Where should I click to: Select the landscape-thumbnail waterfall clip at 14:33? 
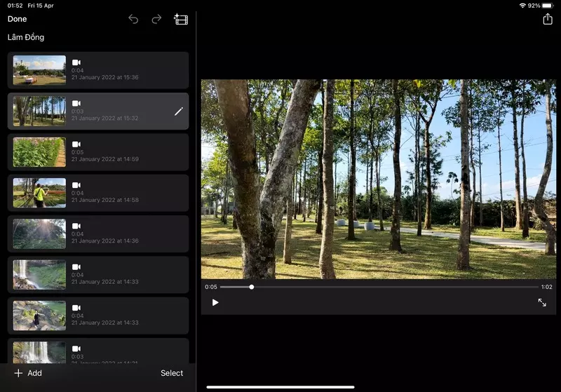pyautogui.click(x=98, y=275)
